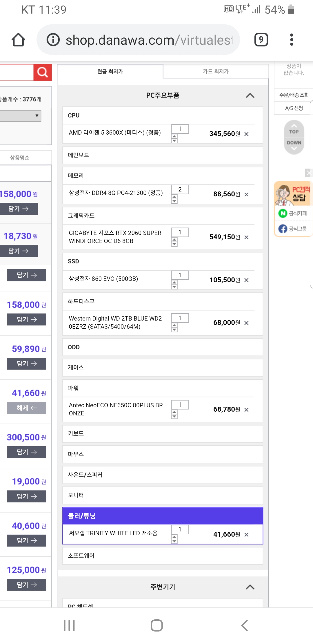313x644 pixels.
Task: Open Facebook official group link
Action: 293,229
